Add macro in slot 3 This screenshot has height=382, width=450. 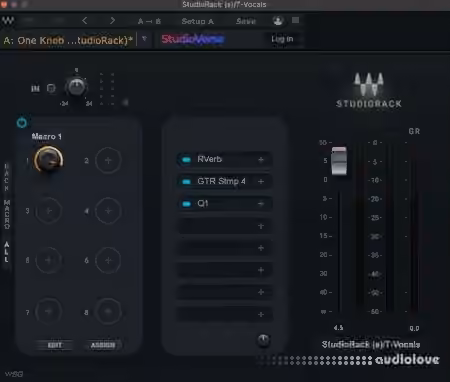tap(49, 211)
